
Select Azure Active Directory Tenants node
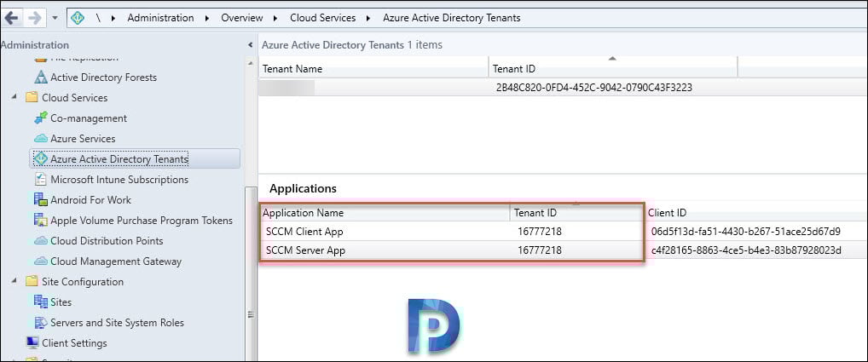click(x=119, y=159)
